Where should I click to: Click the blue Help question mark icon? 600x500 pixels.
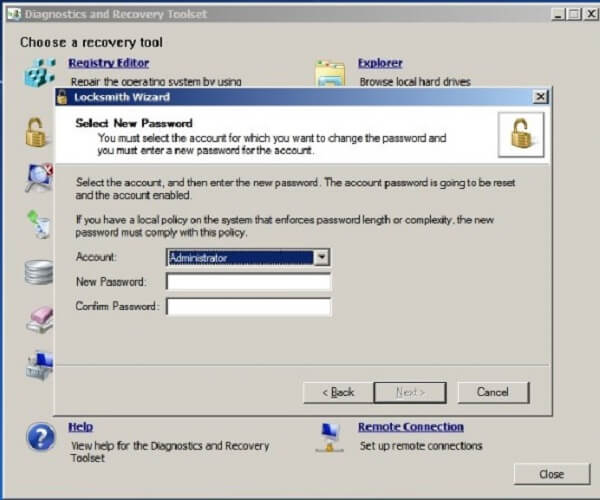(41, 436)
